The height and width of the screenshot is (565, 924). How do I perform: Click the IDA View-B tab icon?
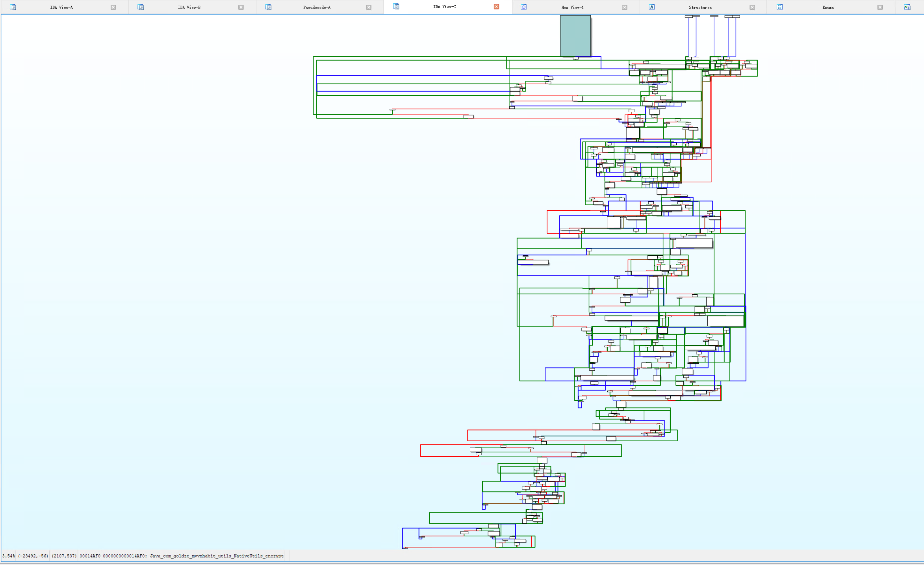[x=141, y=7]
